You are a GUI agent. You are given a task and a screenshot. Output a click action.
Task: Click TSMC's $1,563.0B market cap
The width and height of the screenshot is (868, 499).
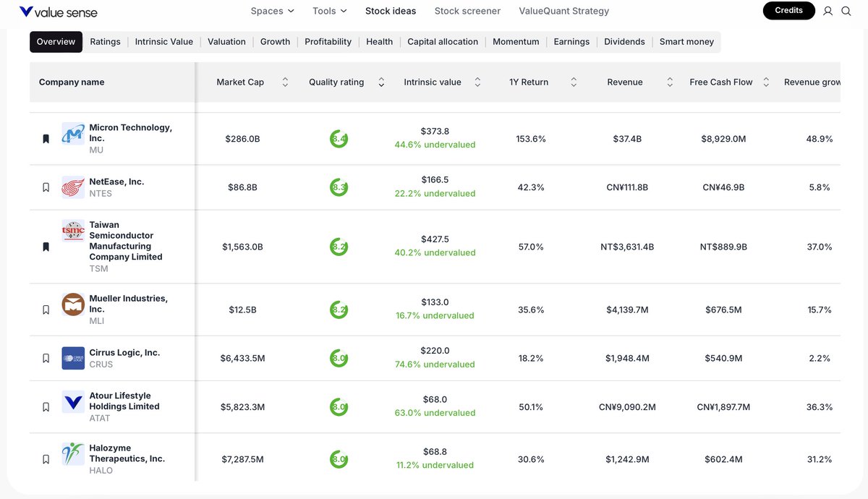(242, 247)
